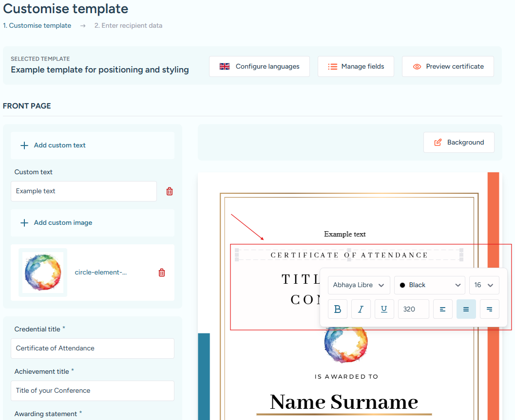This screenshot has width=515, height=420.
Task: Set text alignment to center
Action: [x=466, y=309]
